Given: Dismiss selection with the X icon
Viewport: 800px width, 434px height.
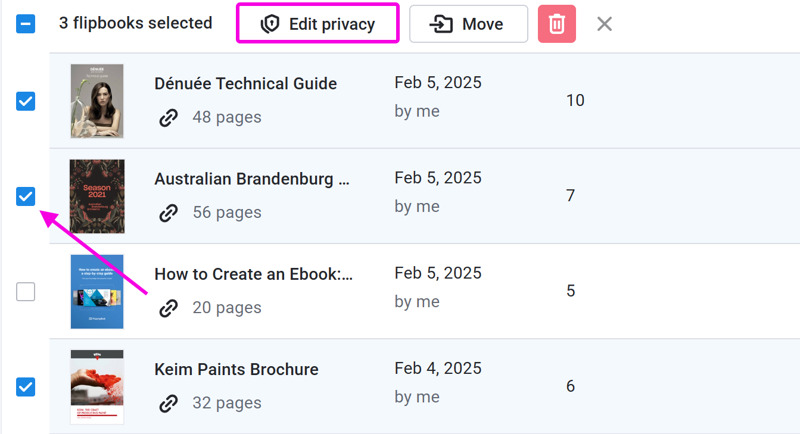Looking at the screenshot, I should (605, 24).
